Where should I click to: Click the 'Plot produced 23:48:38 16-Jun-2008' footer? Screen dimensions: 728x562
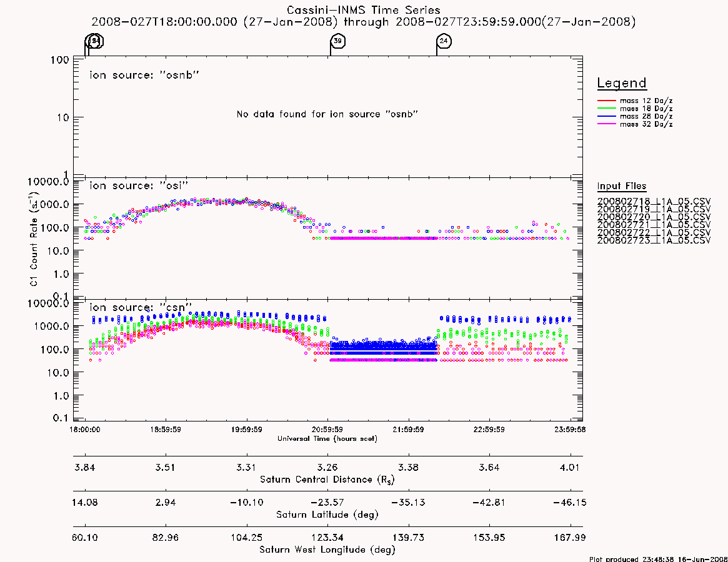(x=659, y=559)
